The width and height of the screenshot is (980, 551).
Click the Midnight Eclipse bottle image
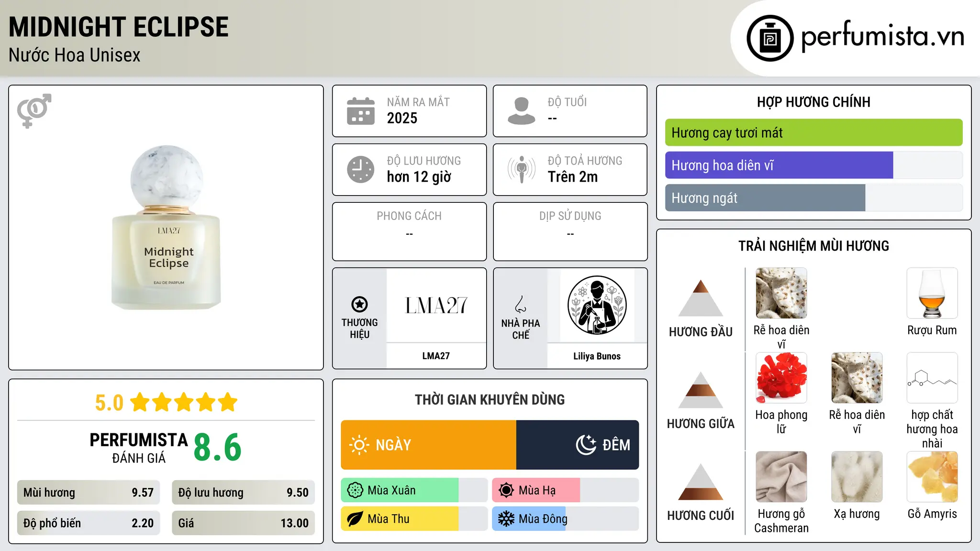tap(166, 227)
